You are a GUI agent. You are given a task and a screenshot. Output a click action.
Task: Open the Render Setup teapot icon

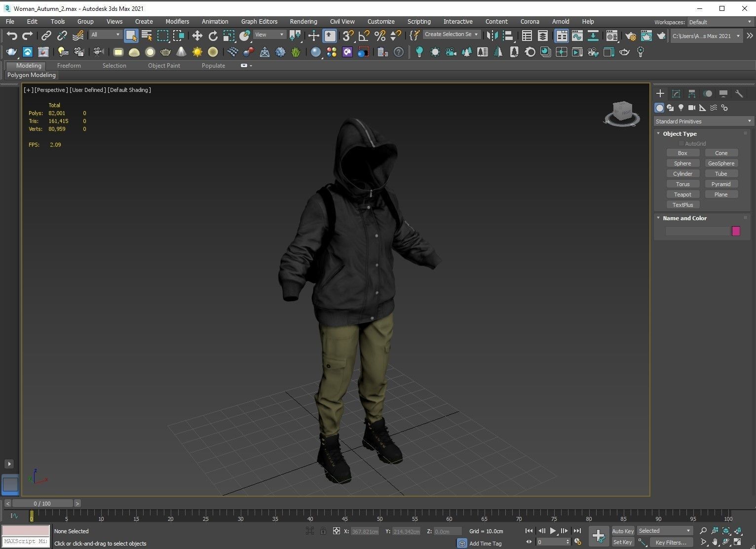coord(631,35)
